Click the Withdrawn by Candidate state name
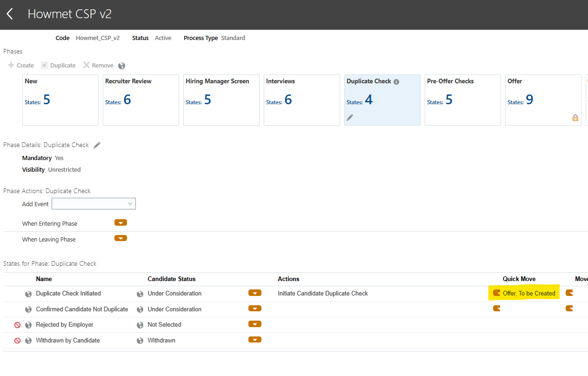The image size is (588, 376). point(68,340)
